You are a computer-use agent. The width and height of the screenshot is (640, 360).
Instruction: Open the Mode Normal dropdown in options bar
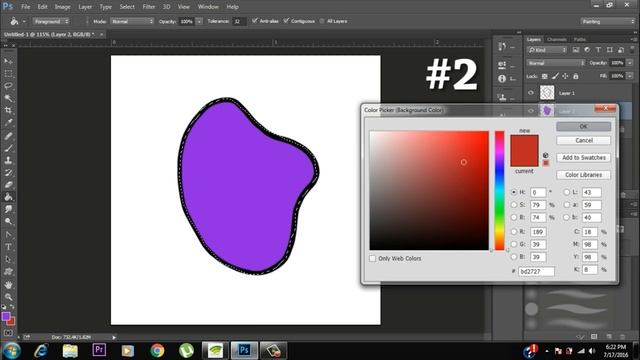(x=132, y=21)
